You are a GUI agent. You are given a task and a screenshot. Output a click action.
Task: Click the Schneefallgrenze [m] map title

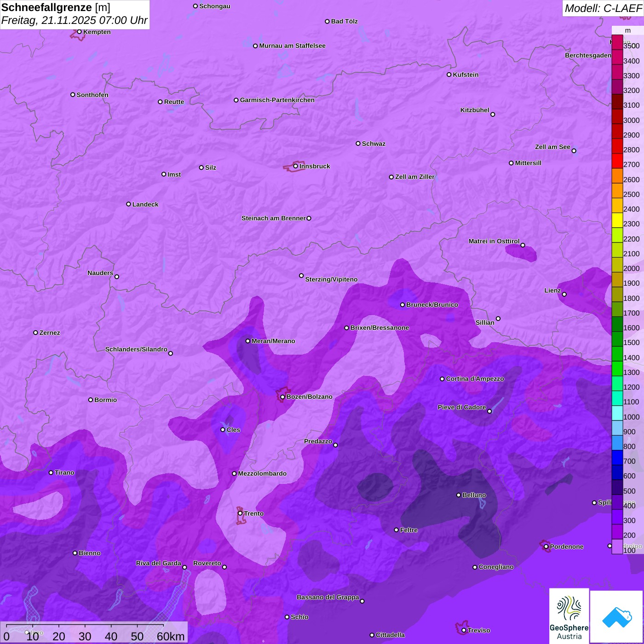point(56,7)
